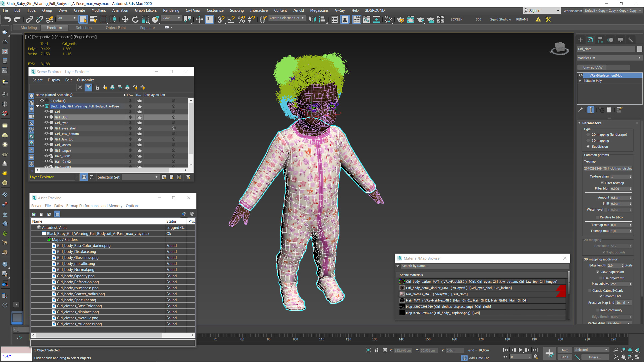Hide Girl_eyes layer item via eye icon
644x362 pixels.
(46, 123)
